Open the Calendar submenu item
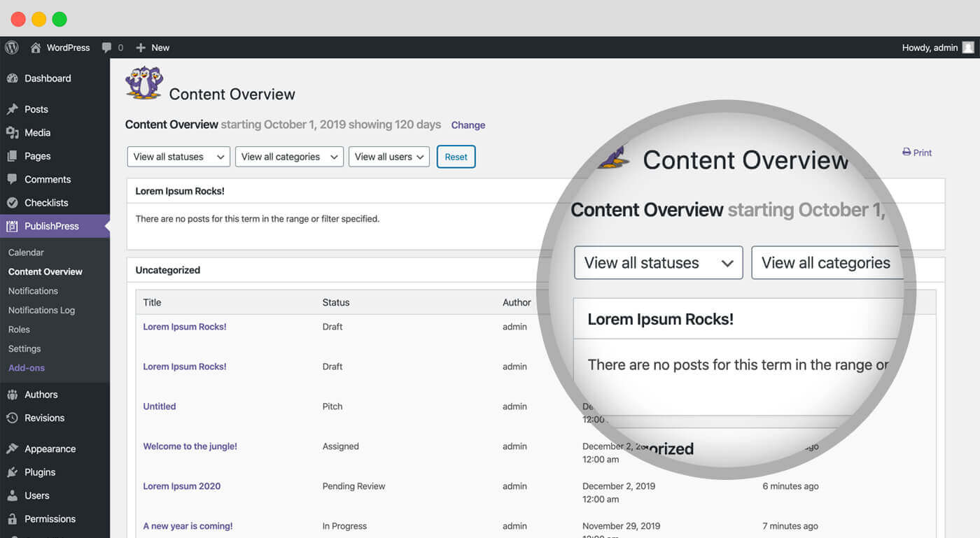Viewport: 980px width, 538px height. tap(26, 253)
